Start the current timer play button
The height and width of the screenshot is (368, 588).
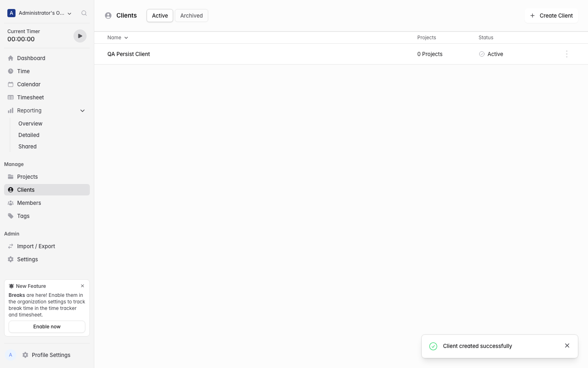click(x=80, y=36)
